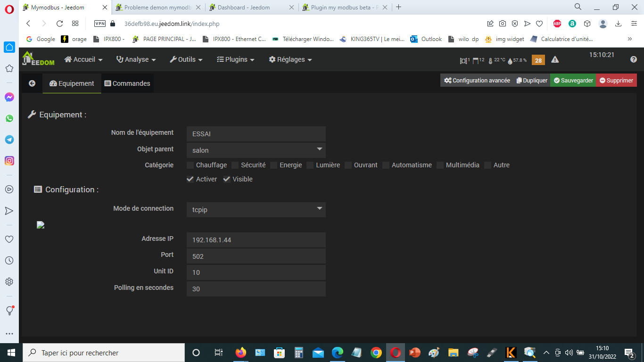Toggle the Automatisme category checkbox
The image size is (644, 362).
tap(386, 165)
